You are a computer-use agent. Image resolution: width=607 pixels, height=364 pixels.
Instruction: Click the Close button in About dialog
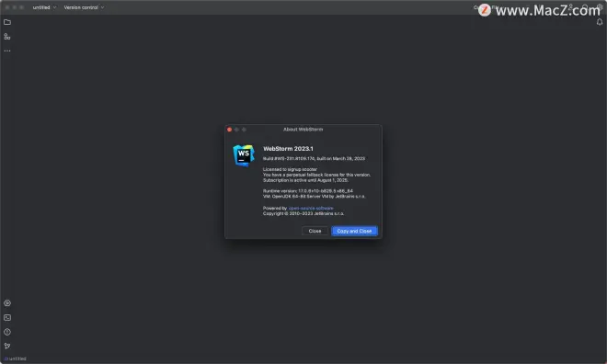[x=315, y=231]
